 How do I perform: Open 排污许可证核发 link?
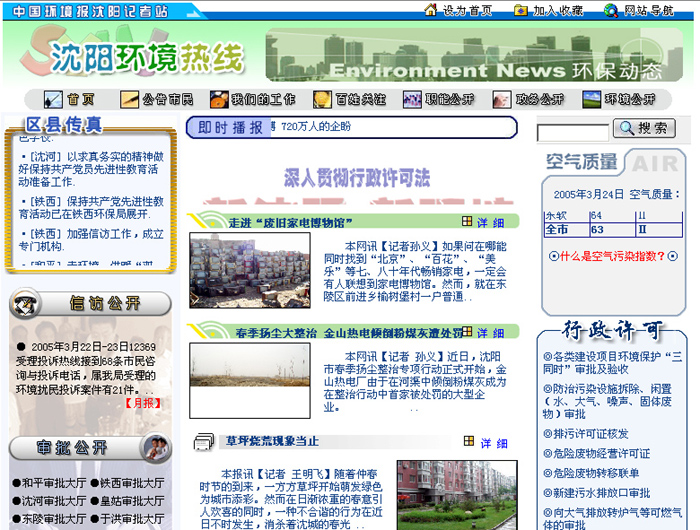click(x=585, y=434)
